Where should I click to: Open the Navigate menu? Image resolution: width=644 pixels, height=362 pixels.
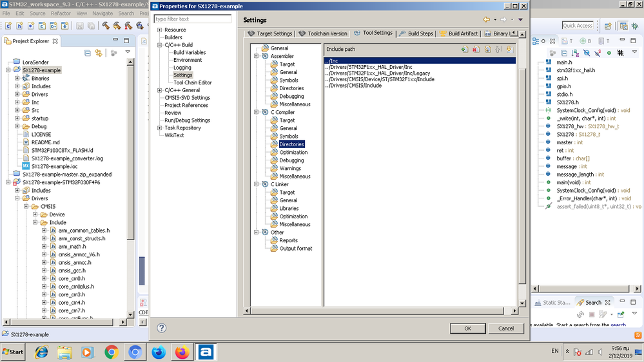point(102,14)
